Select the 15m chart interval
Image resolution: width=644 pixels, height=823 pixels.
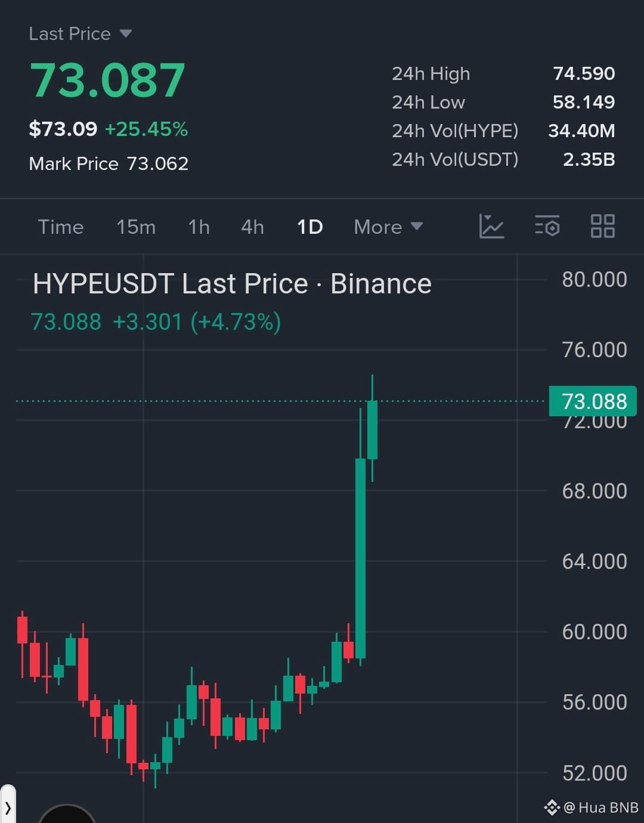(136, 227)
